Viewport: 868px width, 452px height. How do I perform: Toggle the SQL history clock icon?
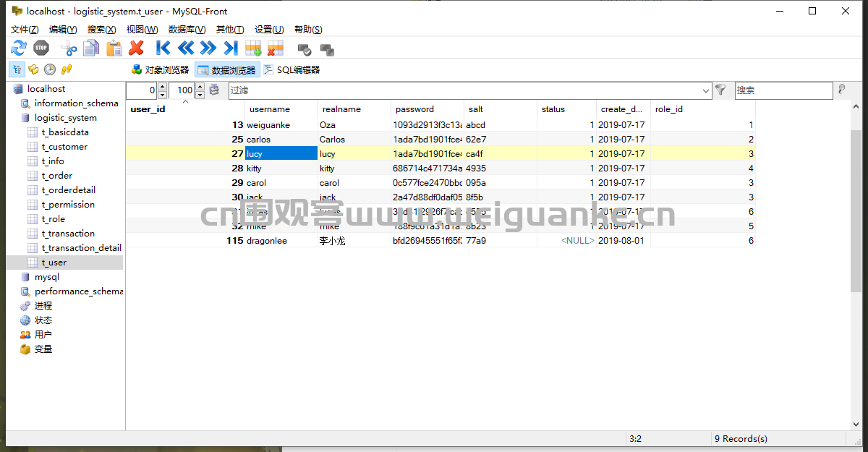click(50, 69)
